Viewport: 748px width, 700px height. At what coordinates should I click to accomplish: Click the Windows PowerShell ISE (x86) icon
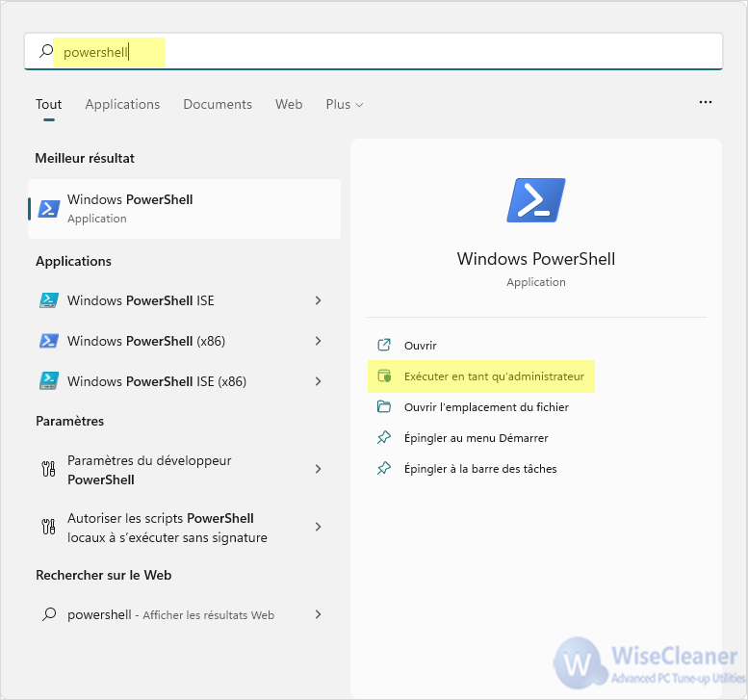(x=49, y=381)
